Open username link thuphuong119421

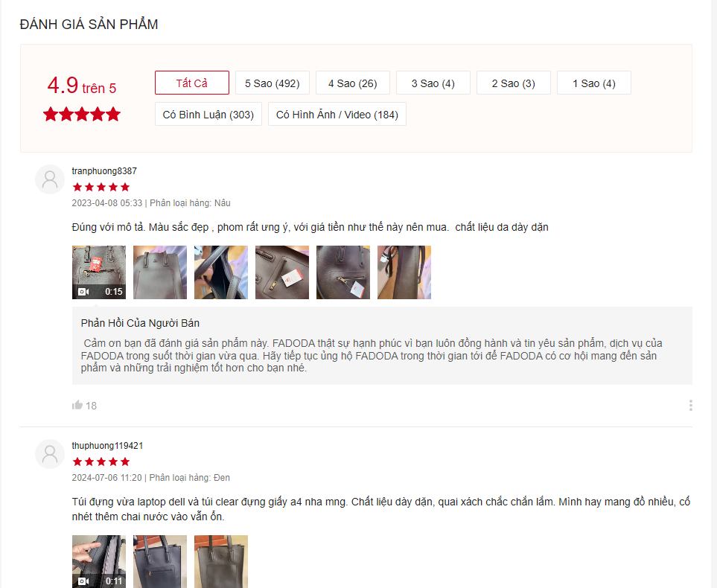pos(107,446)
